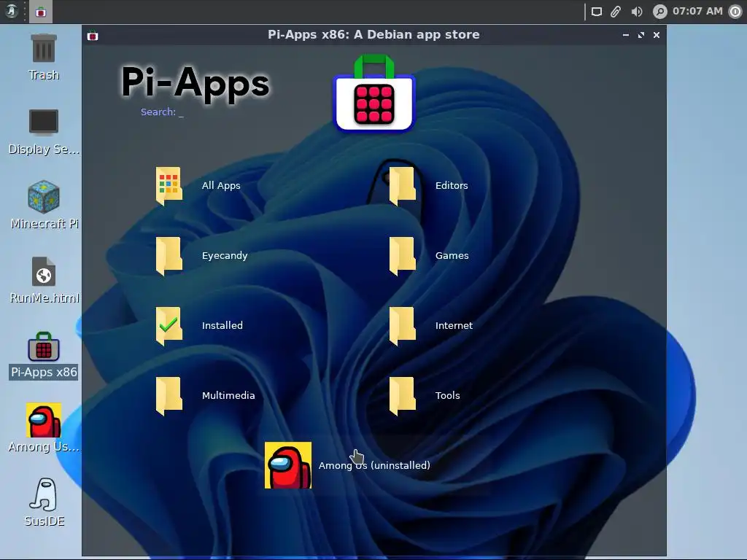Click the paperclip clipboard tray icon
The height and width of the screenshot is (560, 747).
pyautogui.click(x=616, y=12)
